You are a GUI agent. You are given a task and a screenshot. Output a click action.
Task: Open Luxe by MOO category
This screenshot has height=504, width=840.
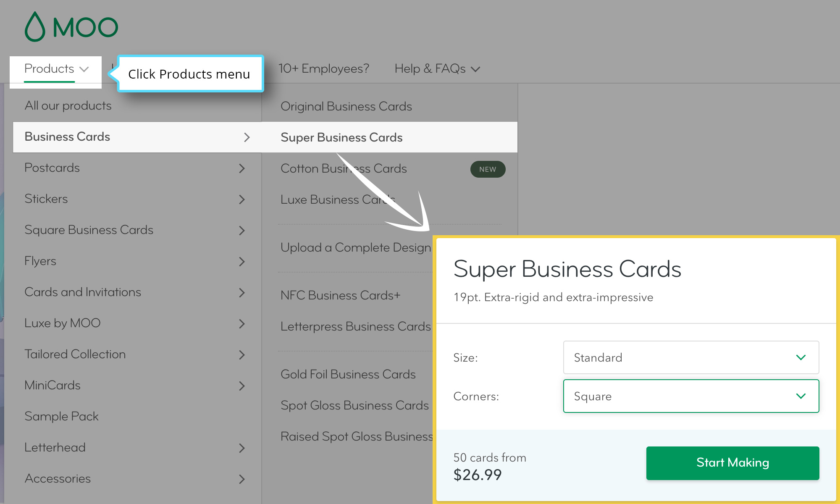point(63,323)
